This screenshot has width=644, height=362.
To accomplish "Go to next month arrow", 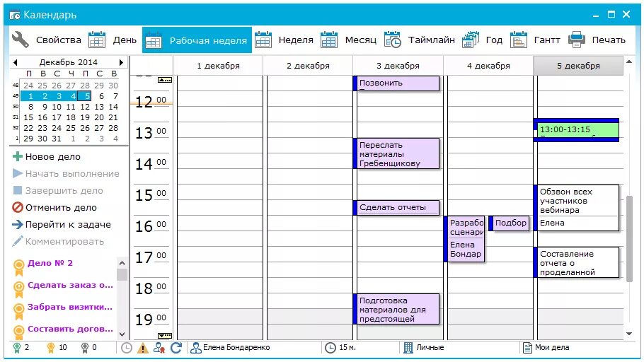I will click(121, 62).
